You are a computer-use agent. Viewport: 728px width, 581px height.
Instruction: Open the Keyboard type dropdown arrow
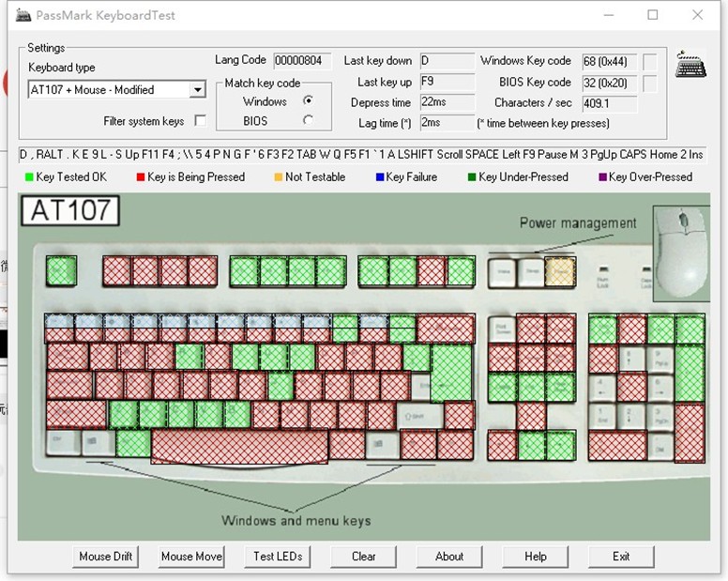[197, 89]
